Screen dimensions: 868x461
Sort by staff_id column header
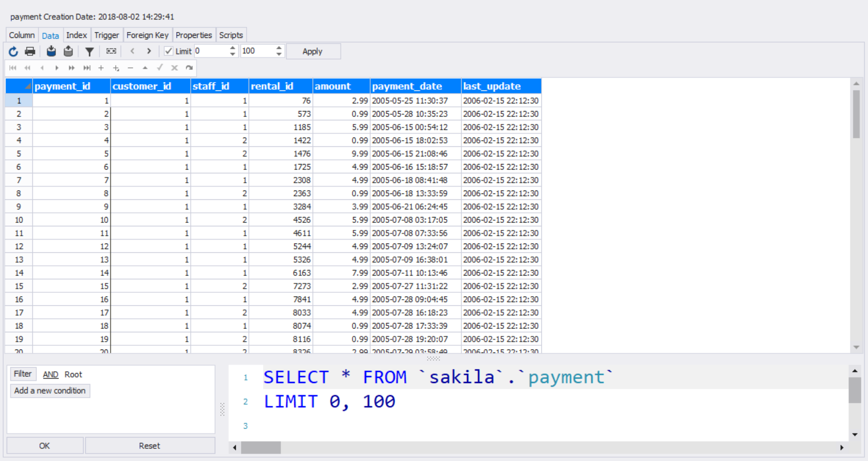219,86
